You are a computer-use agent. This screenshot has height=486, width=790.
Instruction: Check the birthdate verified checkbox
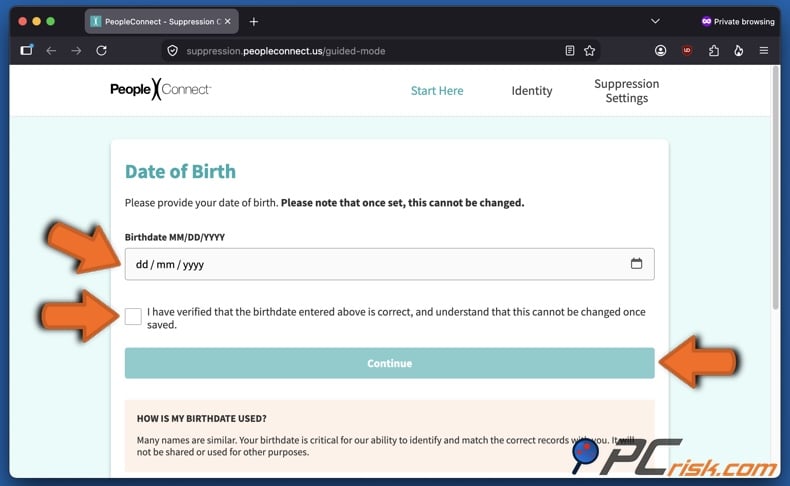[x=133, y=316]
